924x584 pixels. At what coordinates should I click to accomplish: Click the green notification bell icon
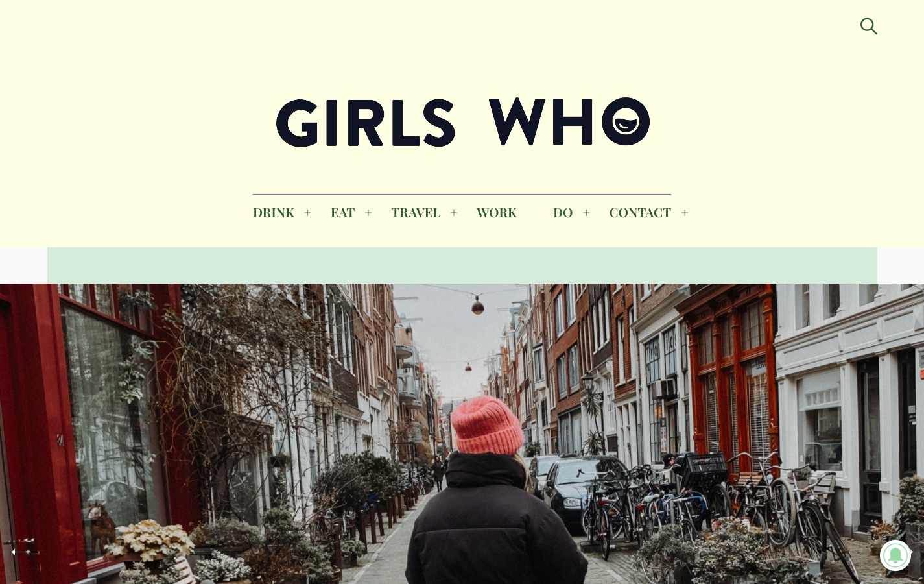pyautogui.click(x=895, y=555)
